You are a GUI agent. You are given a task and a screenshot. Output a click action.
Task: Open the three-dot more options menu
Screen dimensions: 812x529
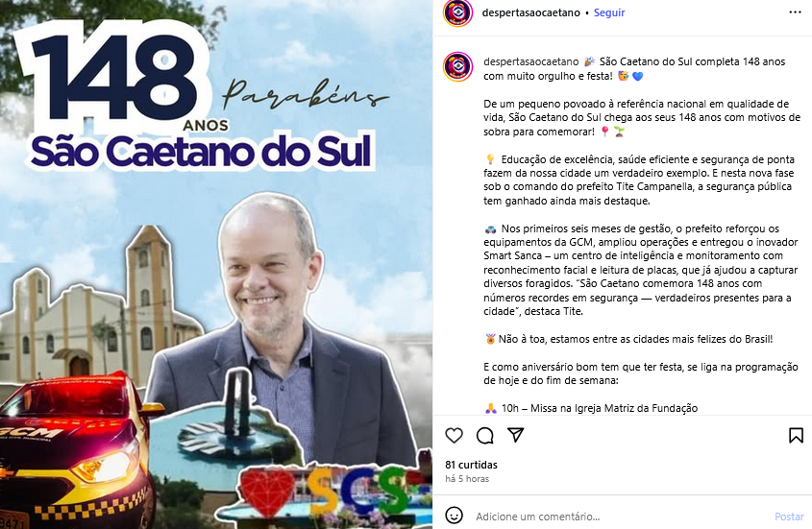(795, 12)
